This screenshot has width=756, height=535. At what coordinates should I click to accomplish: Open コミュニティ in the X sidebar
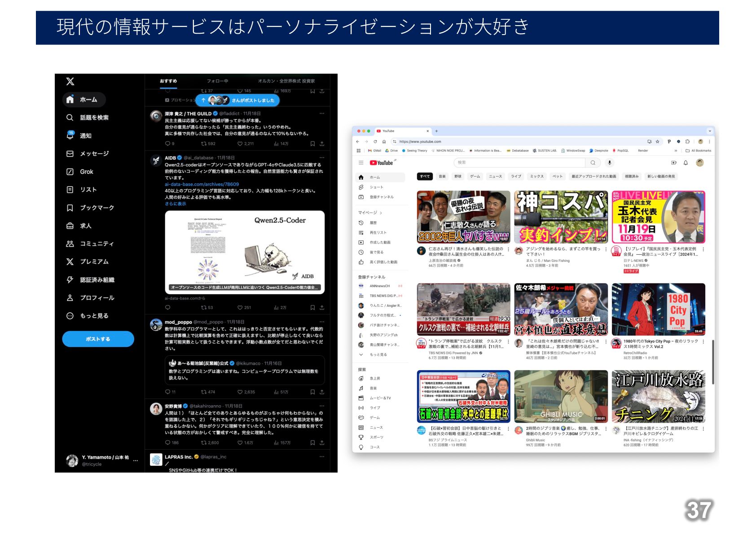[90, 243]
